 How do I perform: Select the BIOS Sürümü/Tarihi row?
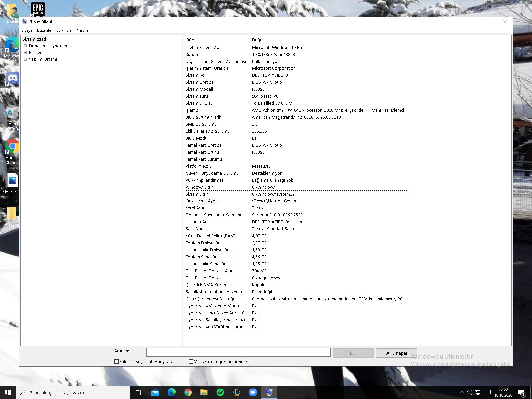(296, 117)
